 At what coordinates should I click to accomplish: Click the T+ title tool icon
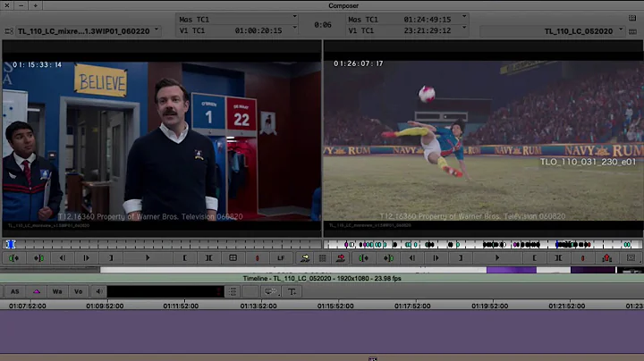(292, 291)
